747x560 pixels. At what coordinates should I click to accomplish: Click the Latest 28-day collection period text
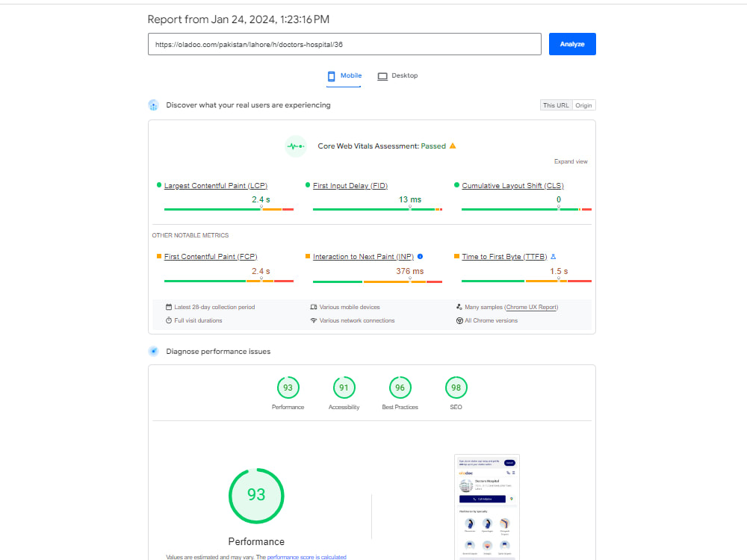[x=214, y=307]
